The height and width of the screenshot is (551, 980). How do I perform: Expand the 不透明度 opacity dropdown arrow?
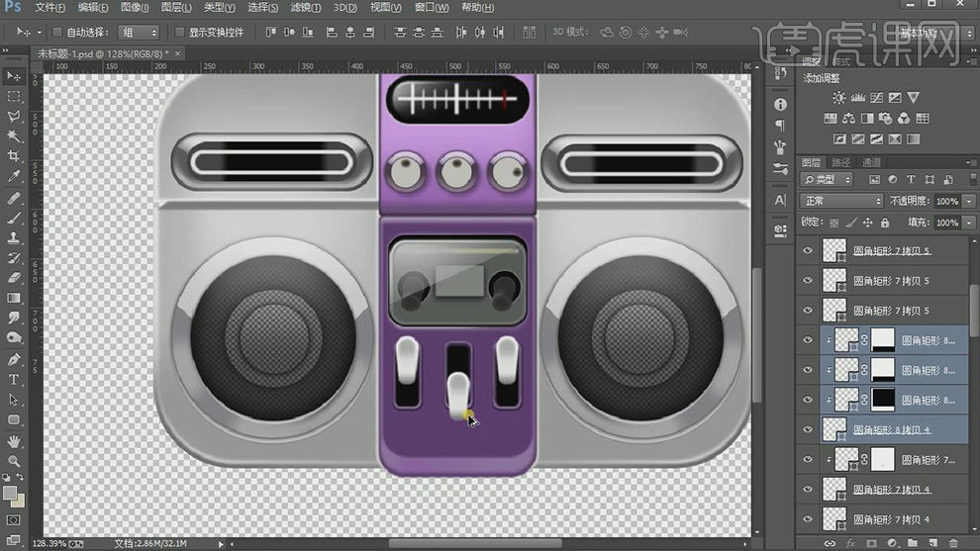pos(967,201)
